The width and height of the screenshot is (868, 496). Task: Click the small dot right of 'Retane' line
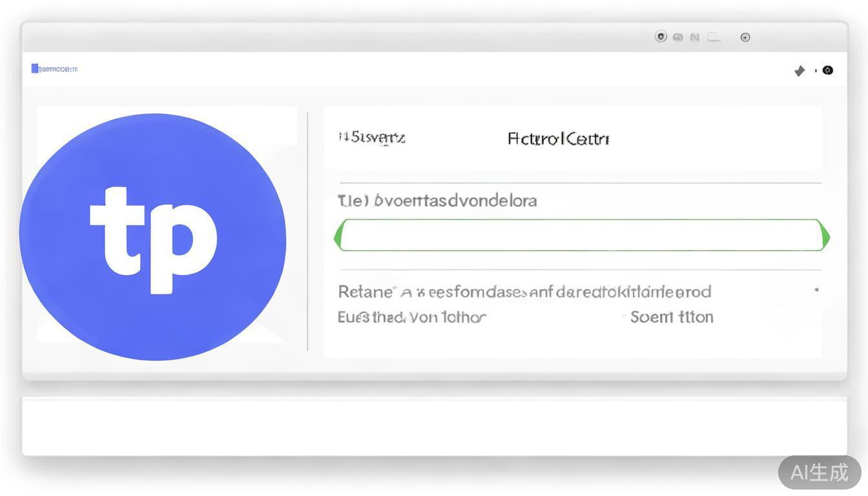[817, 290]
